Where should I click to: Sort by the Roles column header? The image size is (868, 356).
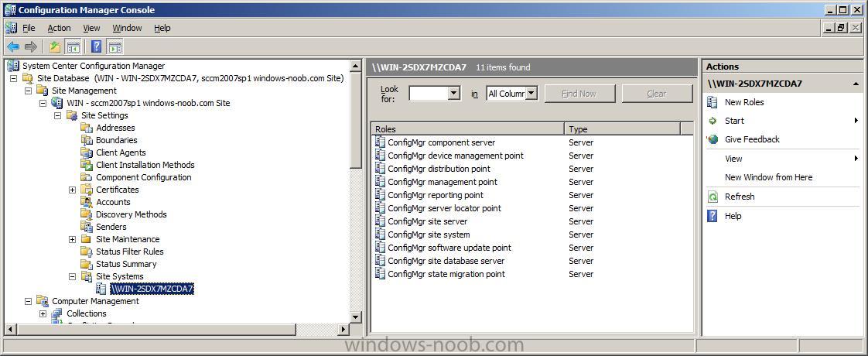(467, 129)
